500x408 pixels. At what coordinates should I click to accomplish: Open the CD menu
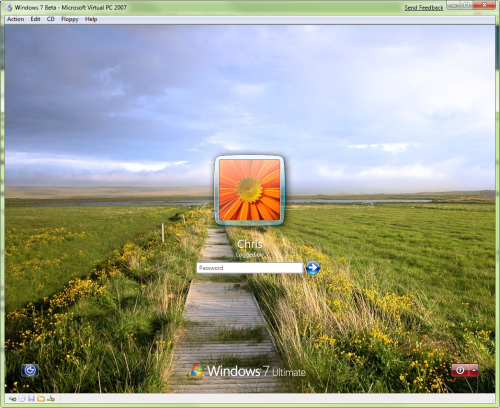[51, 19]
